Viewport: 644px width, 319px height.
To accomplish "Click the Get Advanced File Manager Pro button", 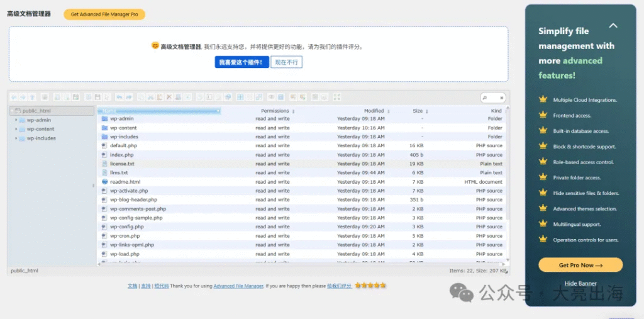I will point(104,14).
